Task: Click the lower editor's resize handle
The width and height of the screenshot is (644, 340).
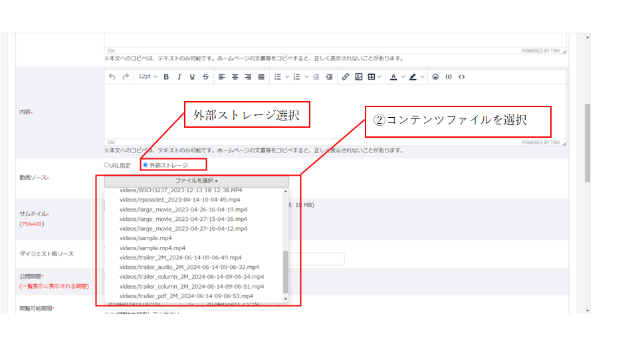Action: pyautogui.click(x=564, y=143)
